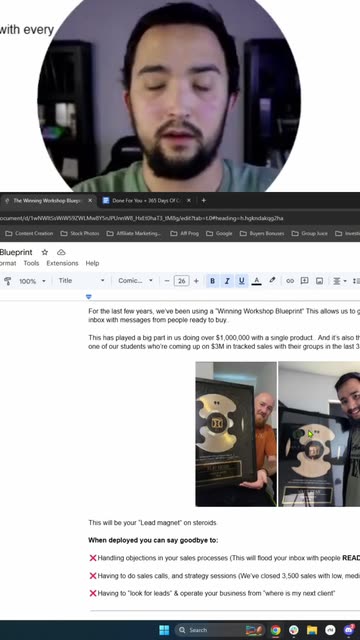Viewport: 360px width, 640px height.
Task: Star the Winning Workshop Blueprint document
Action: tap(45, 252)
